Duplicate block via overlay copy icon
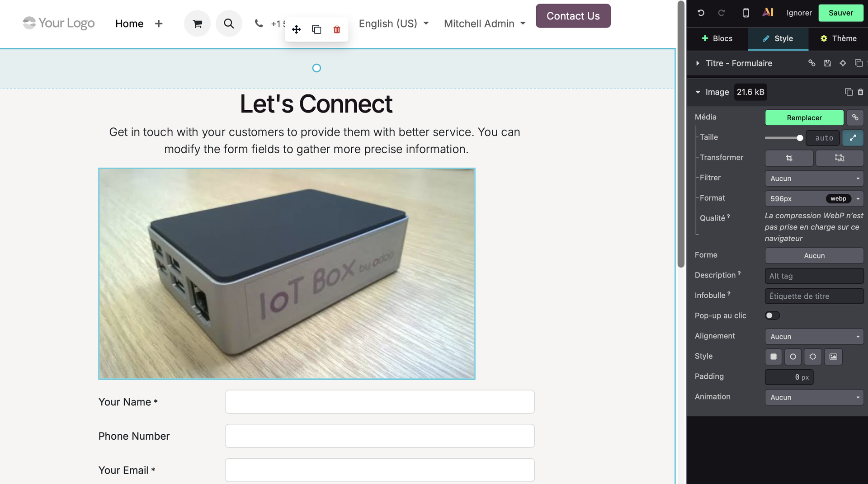Screen dimensions: 868x484 (316, 29)
